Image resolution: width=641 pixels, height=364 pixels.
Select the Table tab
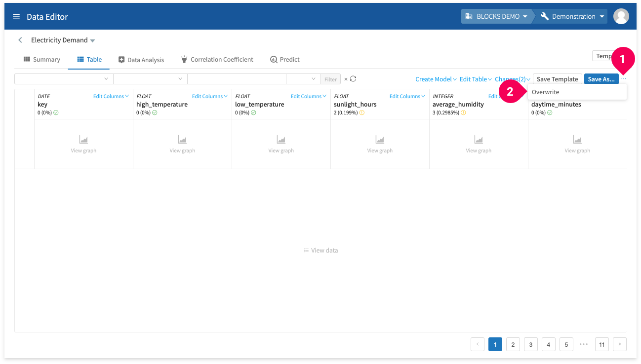[x=89, y=59]
